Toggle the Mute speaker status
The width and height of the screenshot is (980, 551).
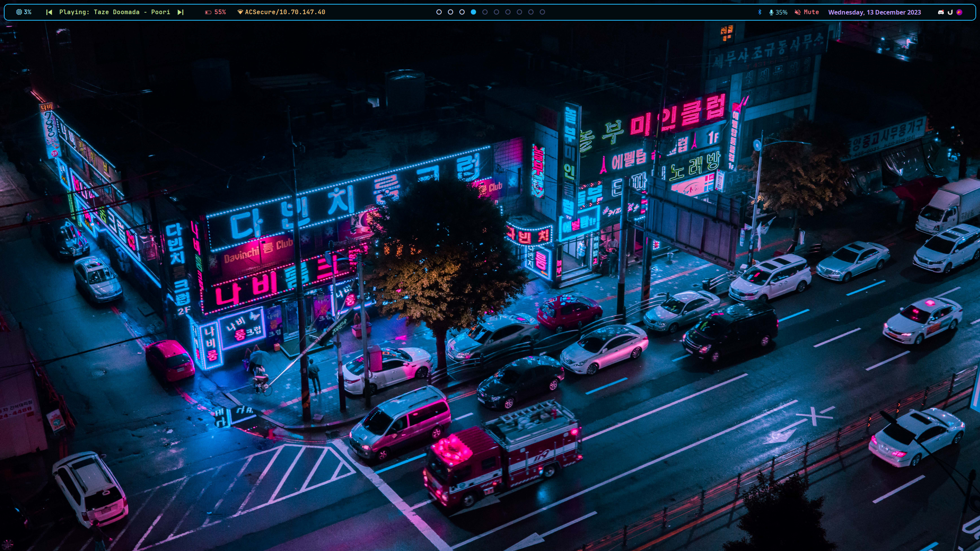pyautogui.click(x=807, y=12)
